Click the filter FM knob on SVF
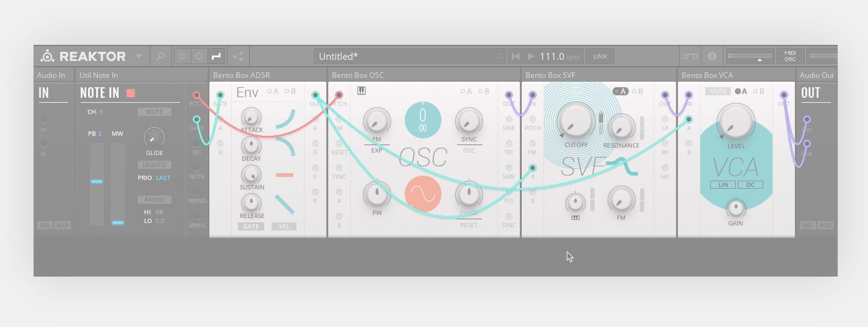868x327 pixels. pos(621,200)
